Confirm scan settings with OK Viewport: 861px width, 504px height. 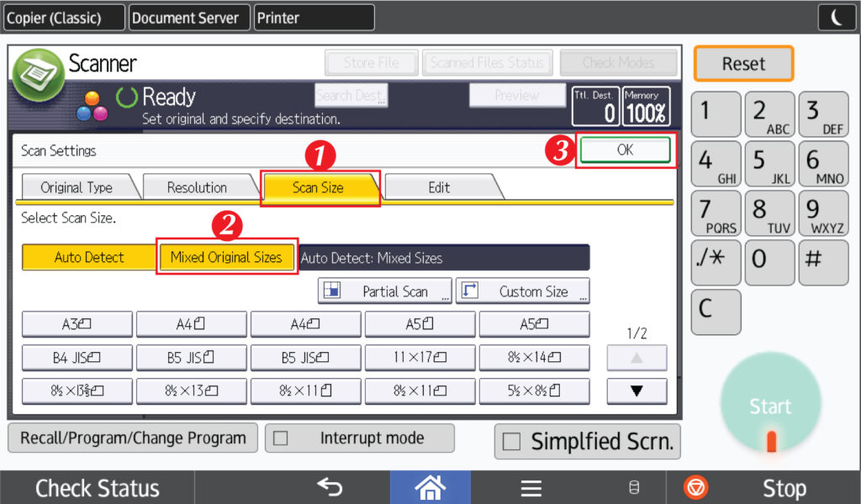pos(625,150)
